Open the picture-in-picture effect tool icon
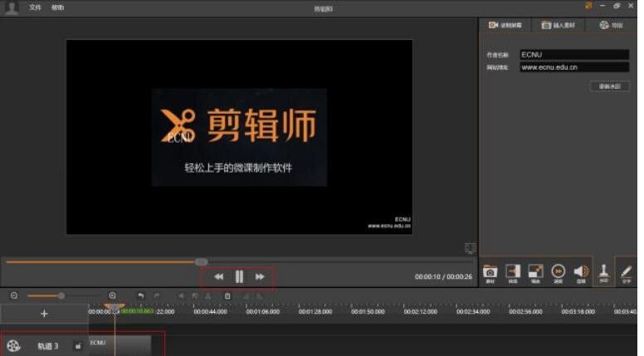Screen dimensions: 644x356 (x=535, y=274)
